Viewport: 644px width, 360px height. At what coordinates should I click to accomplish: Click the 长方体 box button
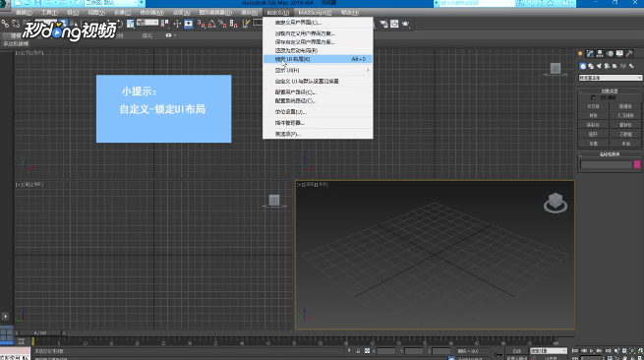coord(593,106)
